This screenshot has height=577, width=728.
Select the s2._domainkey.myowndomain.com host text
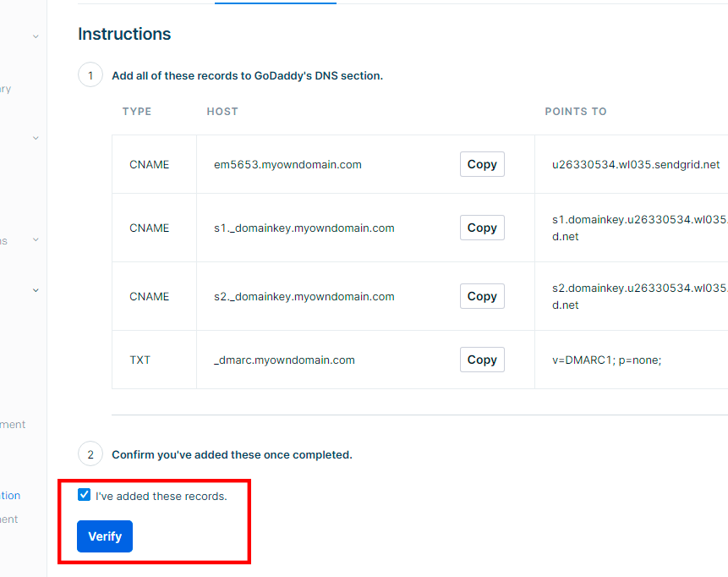click(304, 296)
